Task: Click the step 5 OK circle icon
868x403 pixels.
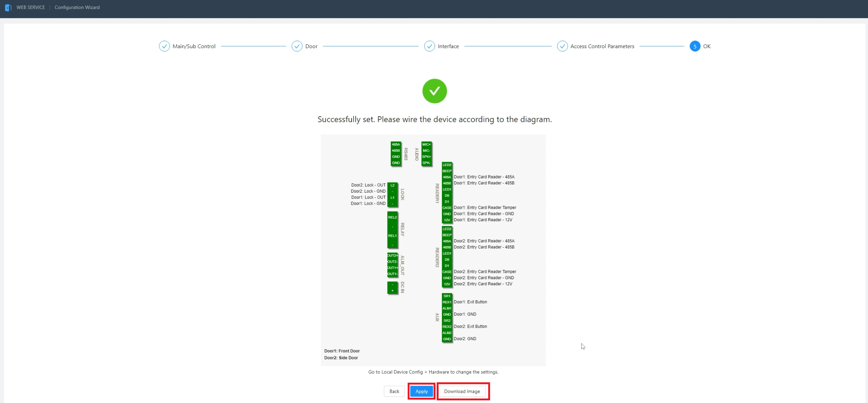Action: tap(695, 46)
